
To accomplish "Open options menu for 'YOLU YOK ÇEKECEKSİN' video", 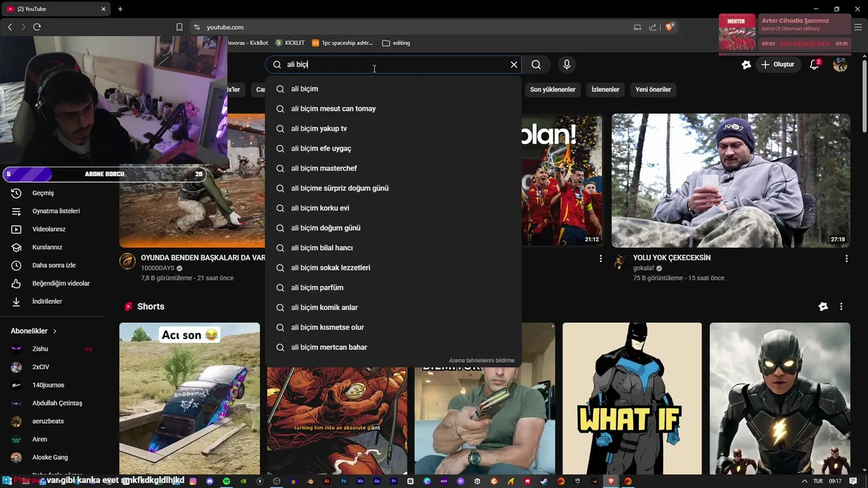I will pyautogui.click(x=846, y=259).
